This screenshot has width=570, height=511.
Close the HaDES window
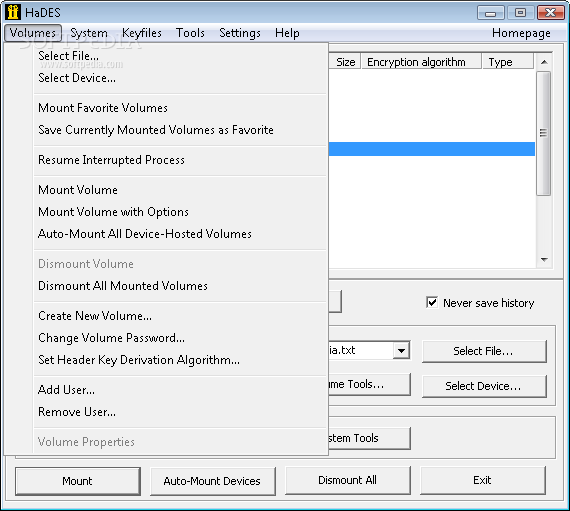pyautogui.click(x=550, y=13)
